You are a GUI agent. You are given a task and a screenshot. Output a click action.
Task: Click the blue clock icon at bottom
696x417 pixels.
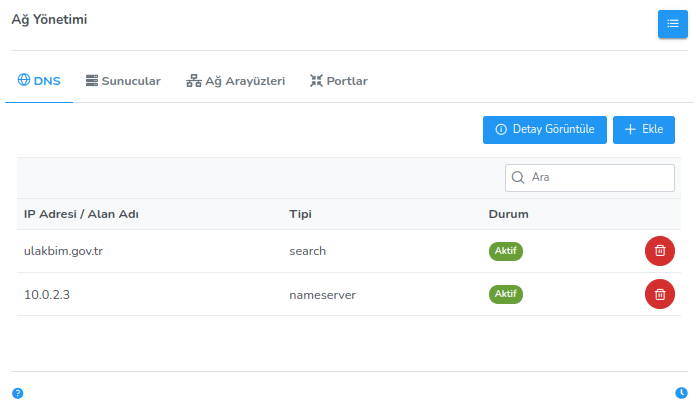point(681,393)
